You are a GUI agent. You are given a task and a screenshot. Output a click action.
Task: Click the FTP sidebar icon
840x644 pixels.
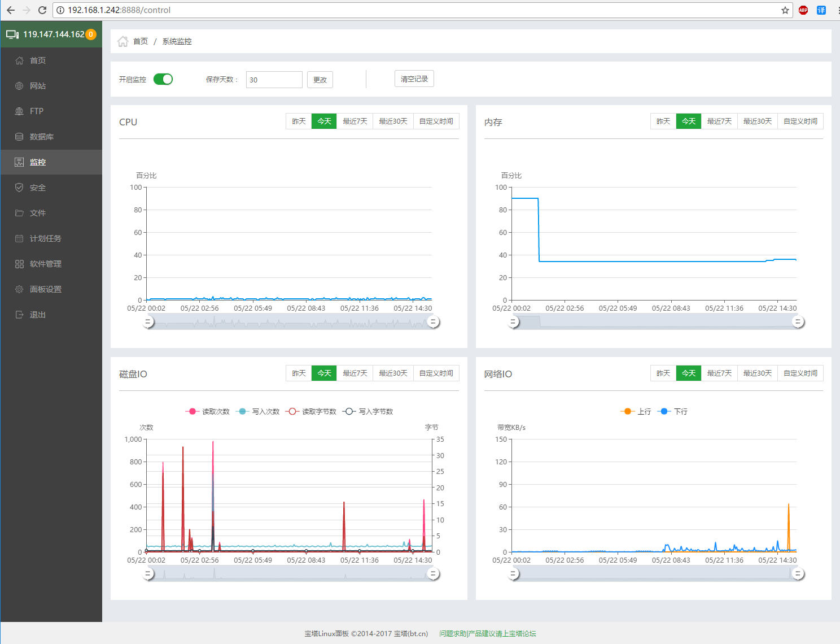[x=19, y=111]
